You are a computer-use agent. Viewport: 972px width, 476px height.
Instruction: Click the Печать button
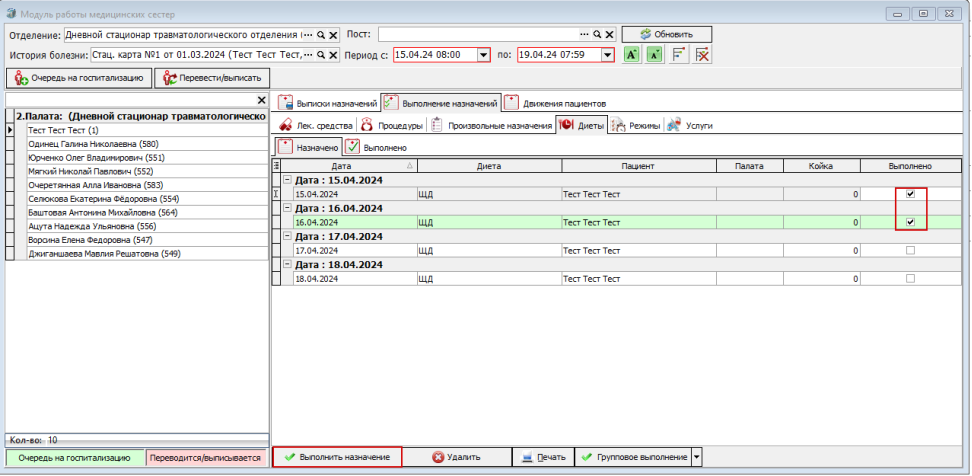pyautogui.click(x=544, y=457)
